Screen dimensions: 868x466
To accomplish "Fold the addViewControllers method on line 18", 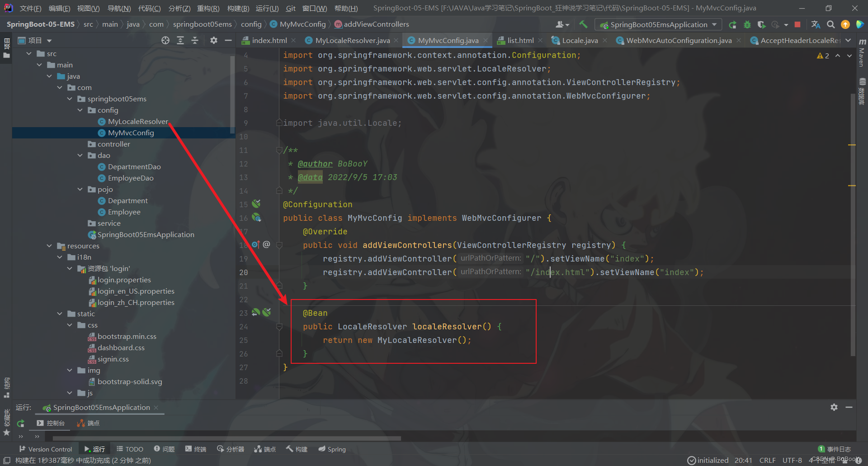I will [279, 245].
